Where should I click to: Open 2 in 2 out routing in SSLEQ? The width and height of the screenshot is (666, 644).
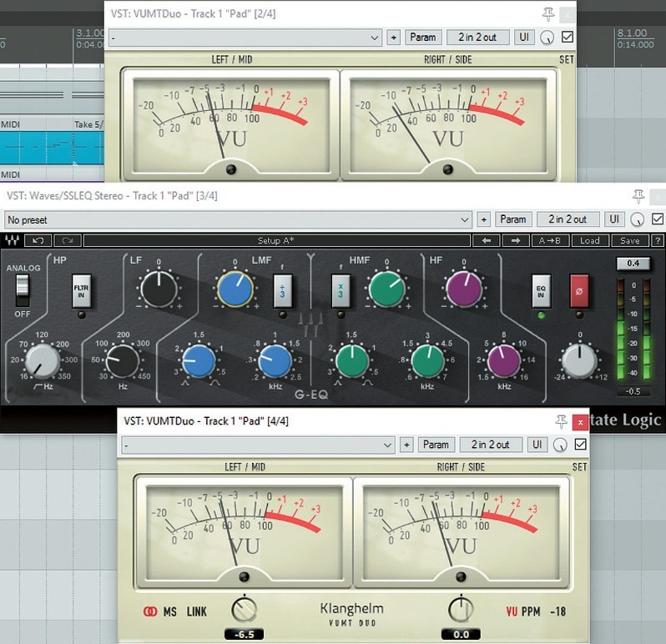568,219
